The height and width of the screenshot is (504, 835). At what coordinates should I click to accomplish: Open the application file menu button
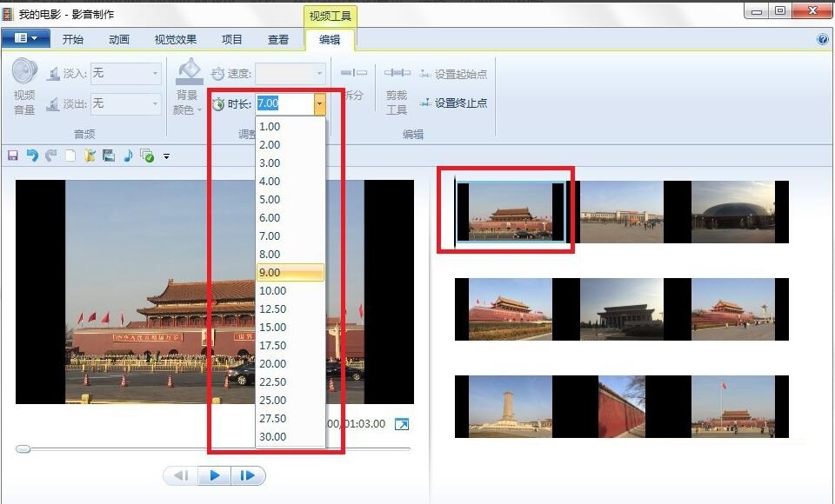coord(25,38)
